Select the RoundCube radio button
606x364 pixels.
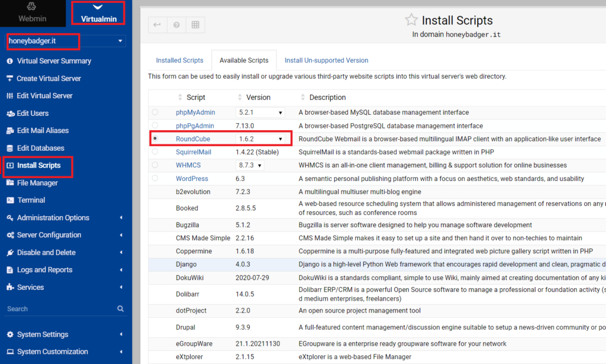(x=156, y=138)
